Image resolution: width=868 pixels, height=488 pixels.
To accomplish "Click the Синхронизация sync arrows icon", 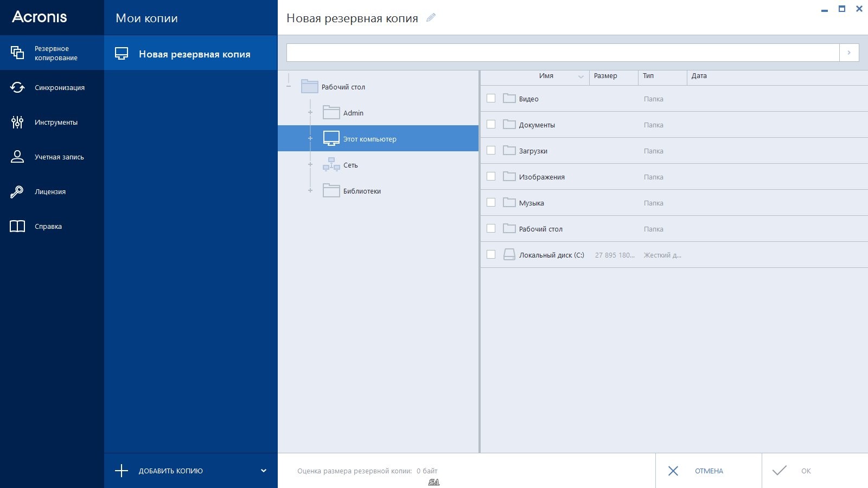I will (17, 87).
